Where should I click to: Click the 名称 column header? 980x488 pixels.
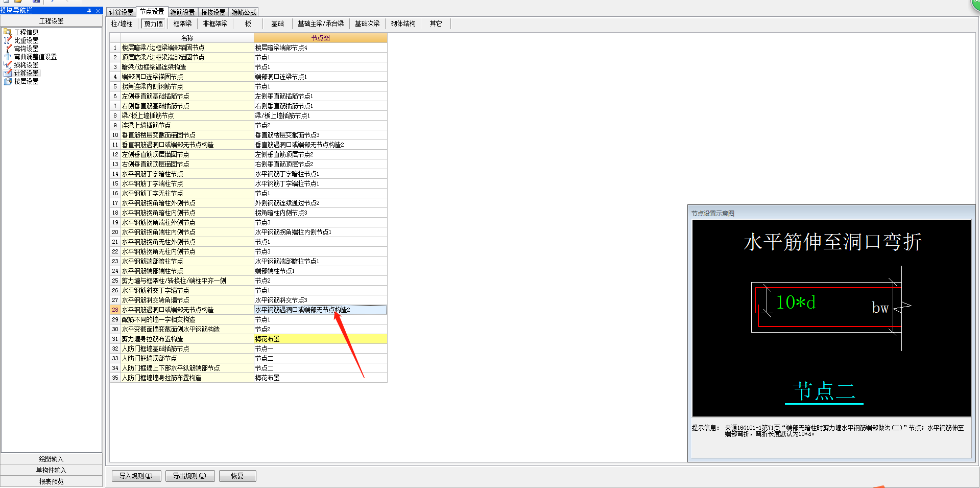click(x=187, y=38)
